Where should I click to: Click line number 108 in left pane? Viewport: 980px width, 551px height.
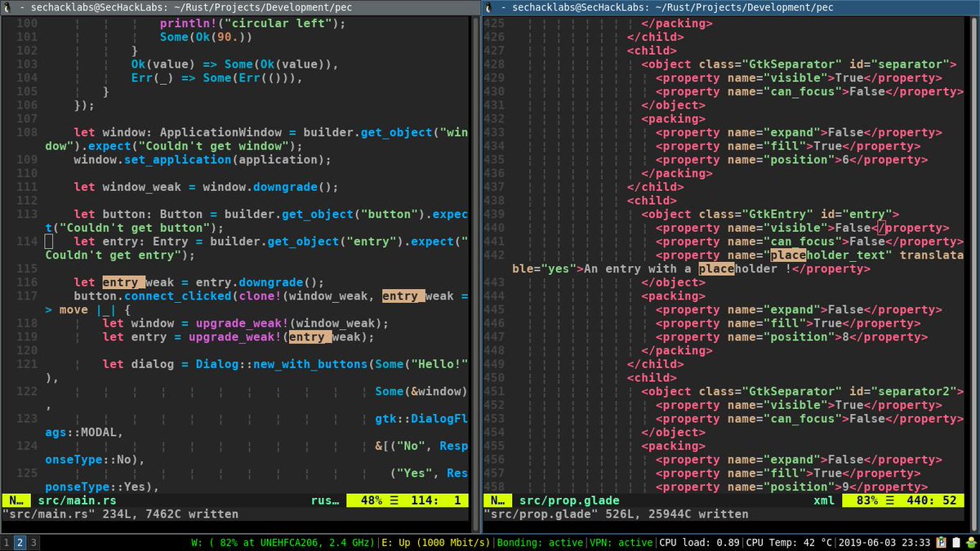click(x=27, y=132)
